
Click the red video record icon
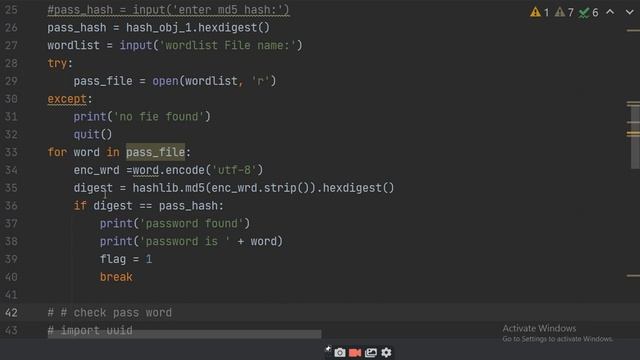click(355, 352)
